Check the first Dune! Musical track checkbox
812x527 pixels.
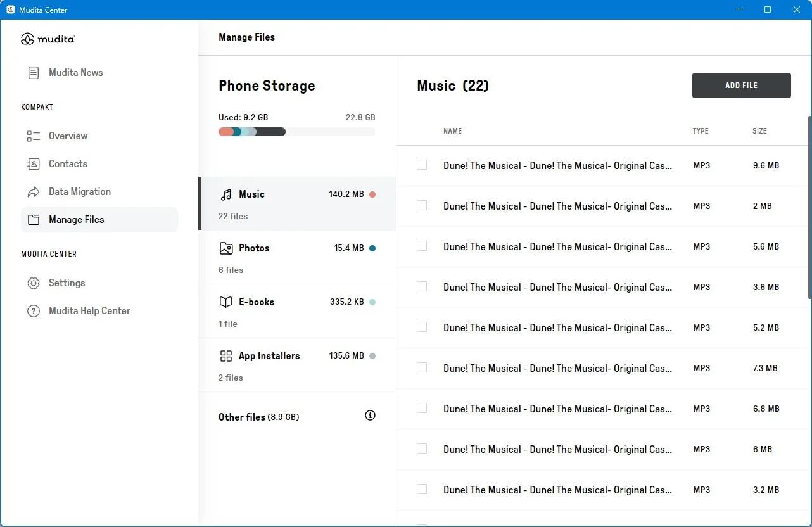pos(422,165)
